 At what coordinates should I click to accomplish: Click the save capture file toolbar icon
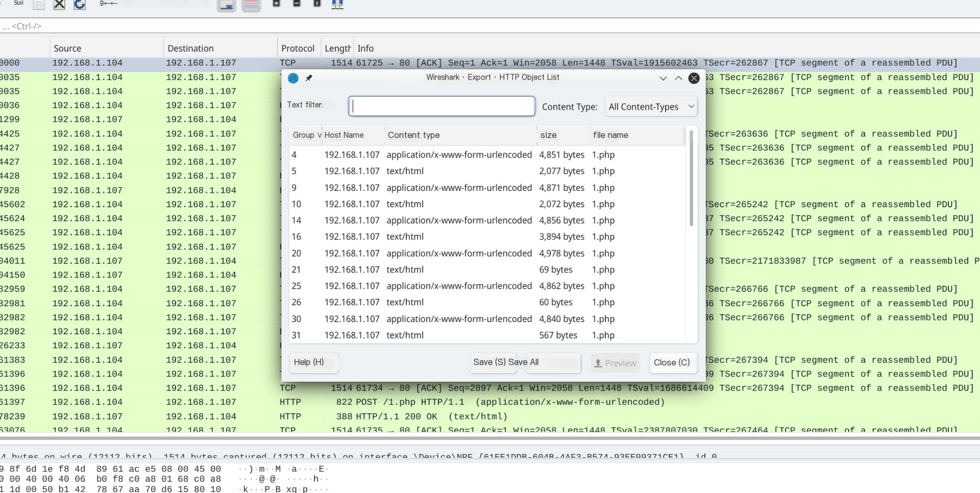pos(39,5)
